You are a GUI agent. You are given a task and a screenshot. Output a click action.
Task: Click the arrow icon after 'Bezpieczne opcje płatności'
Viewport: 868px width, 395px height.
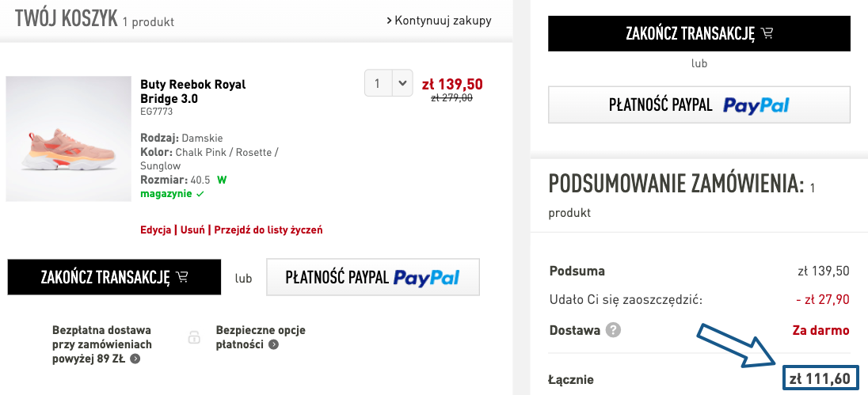click(273, 344)
